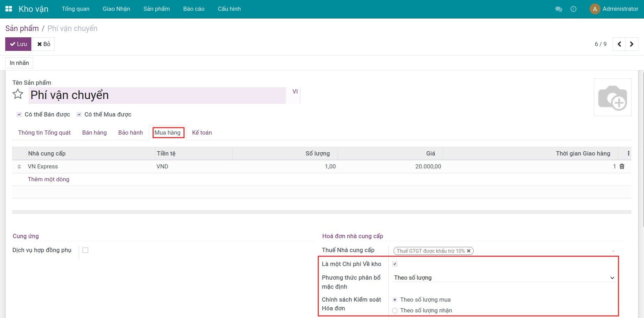Screen dimensions: 644x318
Task: Click the Lưu save button
Action: [18, 44]
